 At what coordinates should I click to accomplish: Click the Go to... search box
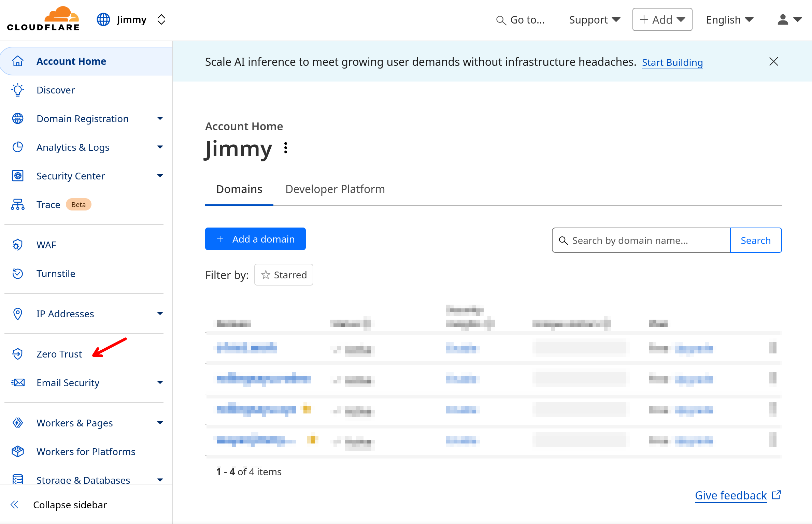pos(521,20)
